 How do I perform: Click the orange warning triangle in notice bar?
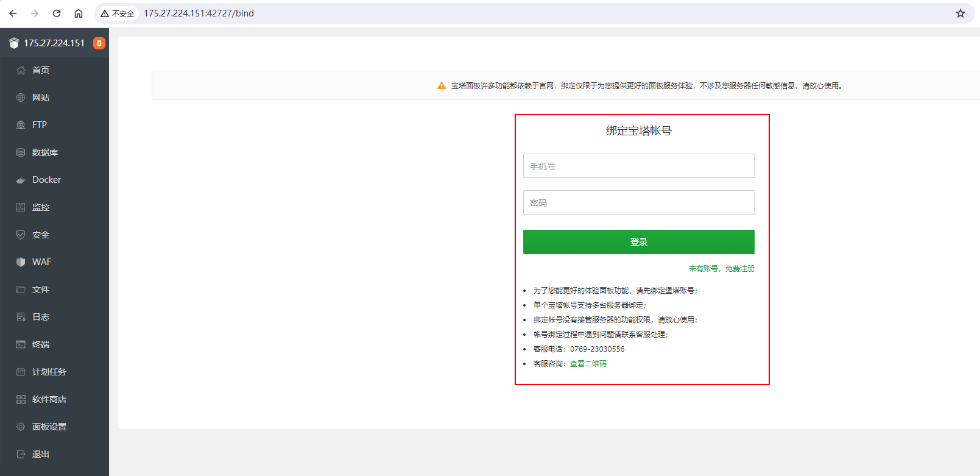click(x=442, y=86)
